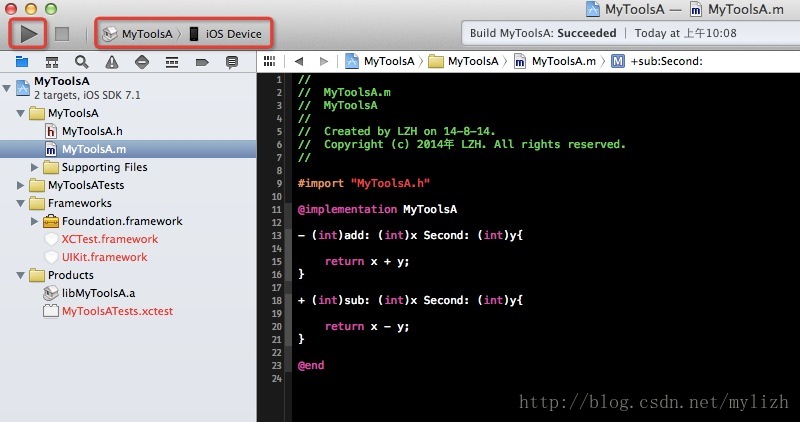Screen dimensions: 800x422
Task: Click line number 18 in gutter
Action: (x=277, y=301)
